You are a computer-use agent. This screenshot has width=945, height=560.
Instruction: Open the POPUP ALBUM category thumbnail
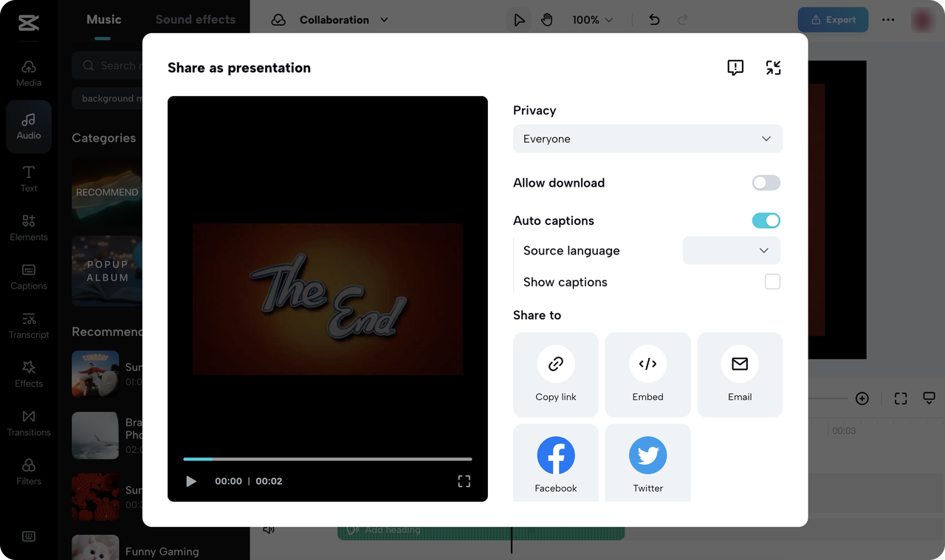(107, 271)
